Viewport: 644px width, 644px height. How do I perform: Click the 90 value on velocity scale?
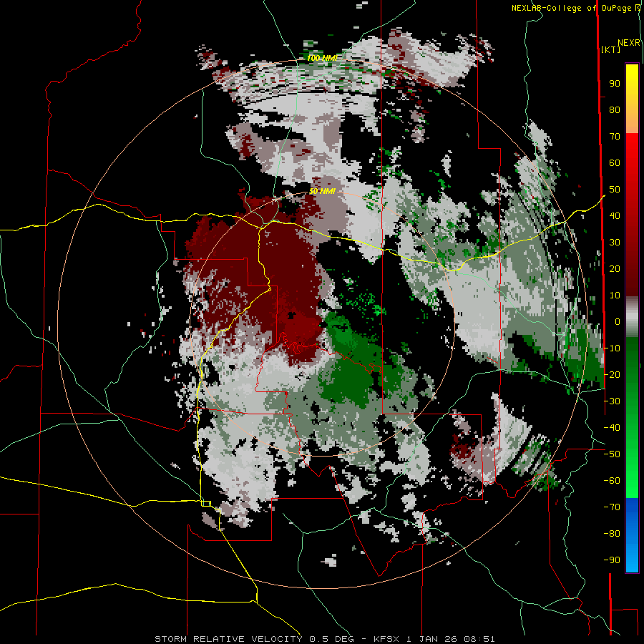615,84
